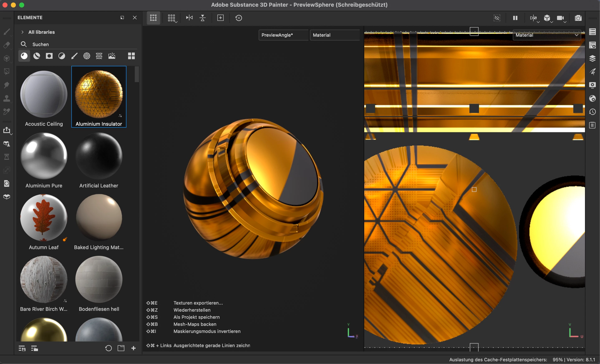Viewport: 600px width, 364px height.
Task: Select the Polygon Fill tool
Action: pos(7,72)
